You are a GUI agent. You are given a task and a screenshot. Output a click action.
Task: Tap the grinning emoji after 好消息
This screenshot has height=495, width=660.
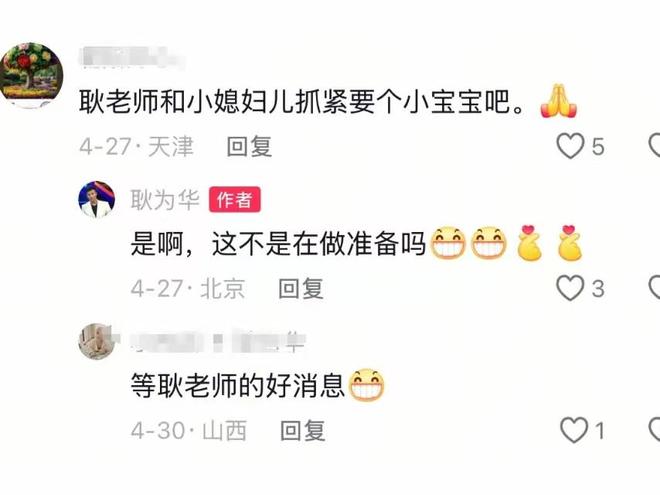pyautogui.click(x=367, y=385)
